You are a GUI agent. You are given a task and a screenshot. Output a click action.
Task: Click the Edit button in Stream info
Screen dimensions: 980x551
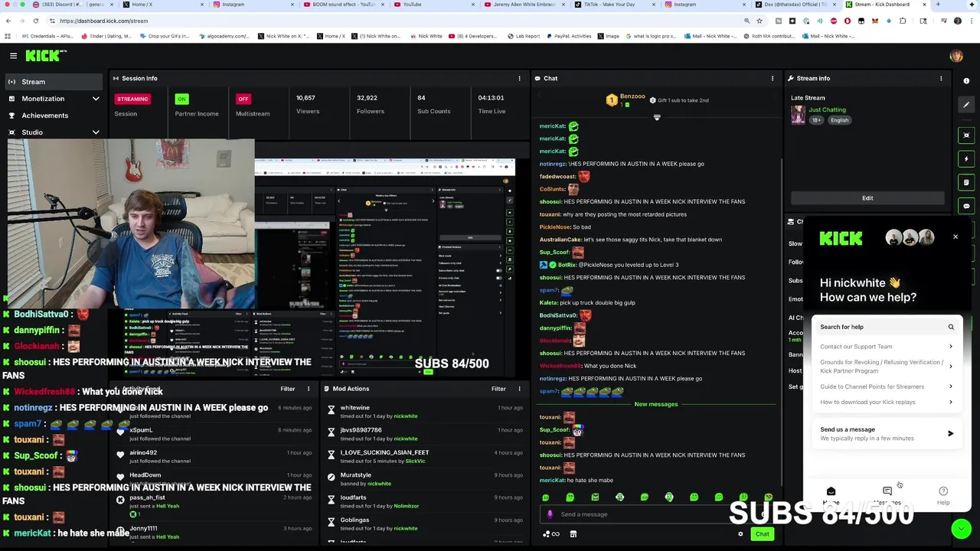pyautogui.click(x=867, y=198)
